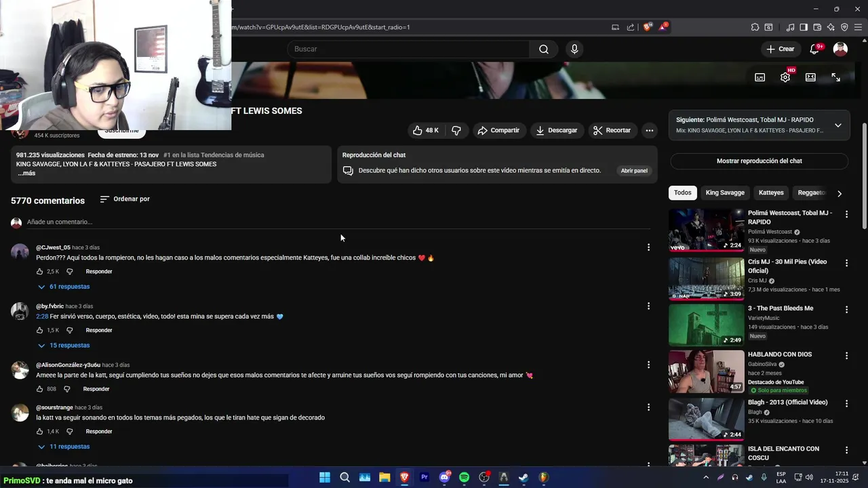Click the Compartir button
The height and width of the screenshot is (488, 868).
498,130
